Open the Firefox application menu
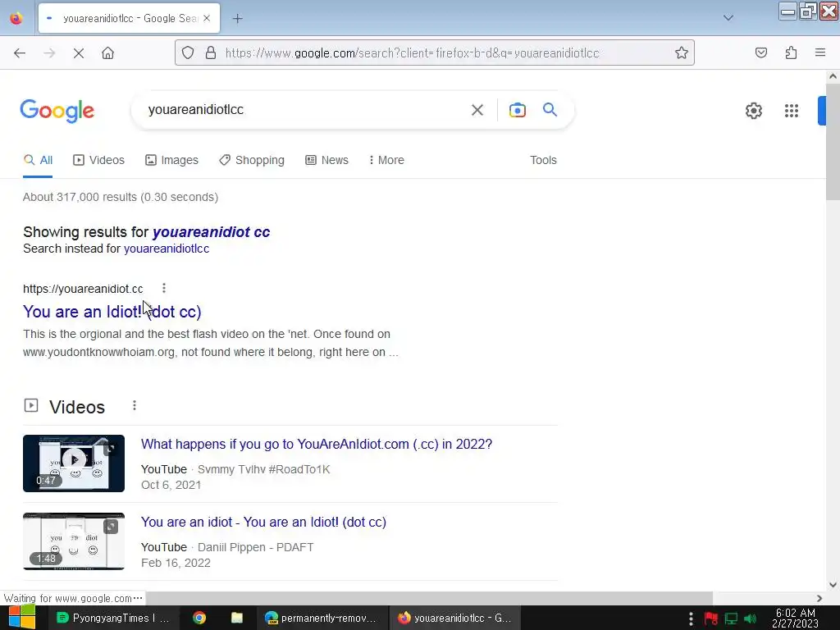840x630 pixels. coord(820,52)
